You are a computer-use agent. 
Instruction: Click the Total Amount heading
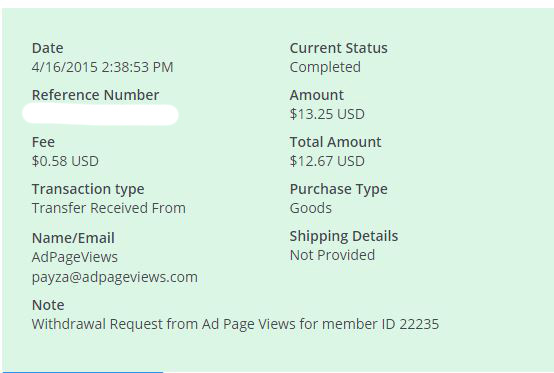(x=335, y=142)
